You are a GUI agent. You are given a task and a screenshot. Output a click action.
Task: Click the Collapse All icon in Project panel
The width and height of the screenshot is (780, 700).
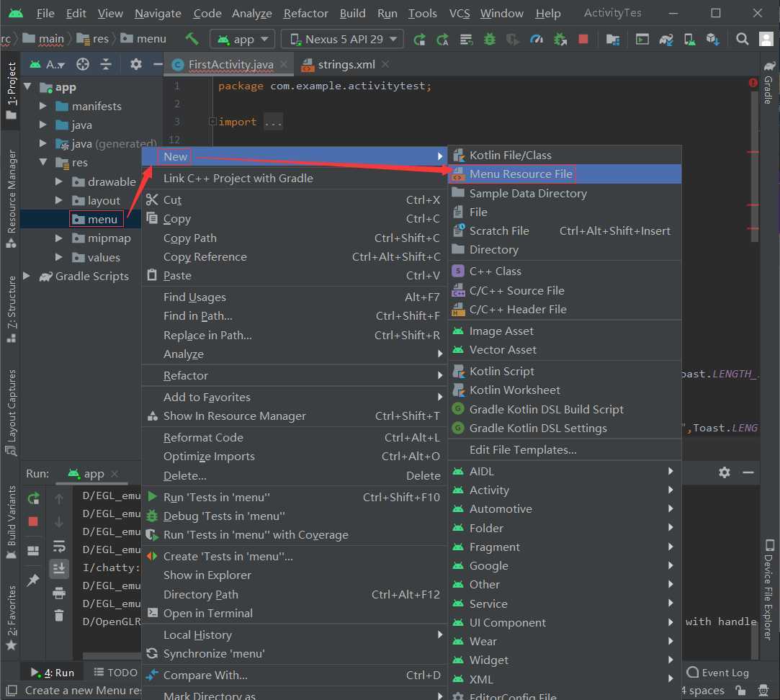[106, 64]
